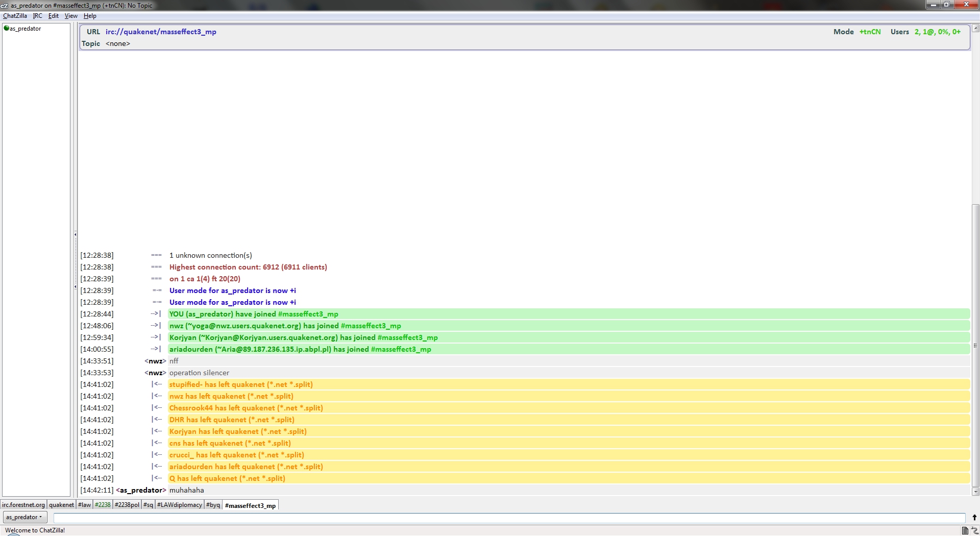Open the irc://quakenet/masseffect3_mp URL link

161,32
